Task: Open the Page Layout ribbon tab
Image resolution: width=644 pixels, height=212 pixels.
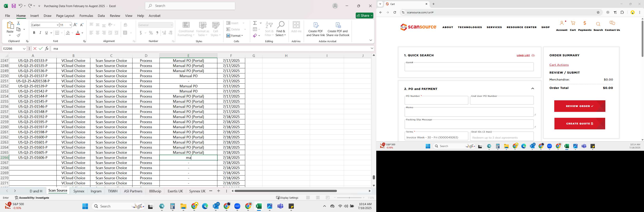Action: pos(65,16)
